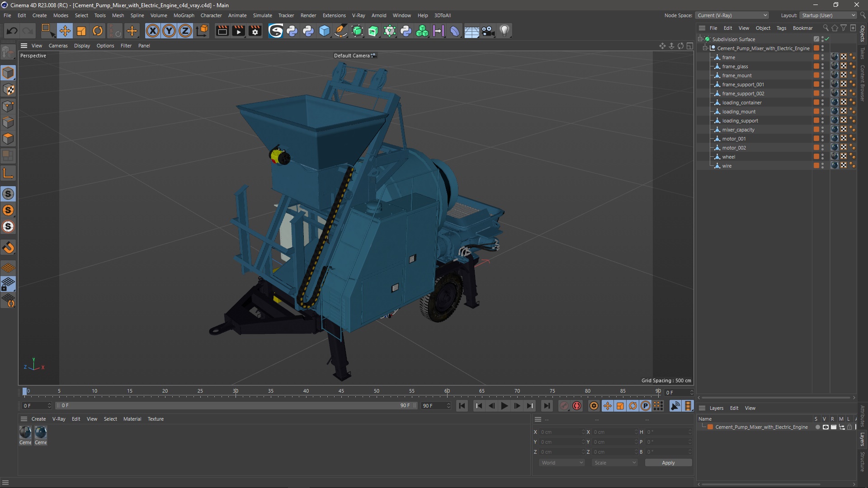This screenshot has height=488, width=868.
Task: Select the first Ceme material thumbnail
Action: point(25,433)
